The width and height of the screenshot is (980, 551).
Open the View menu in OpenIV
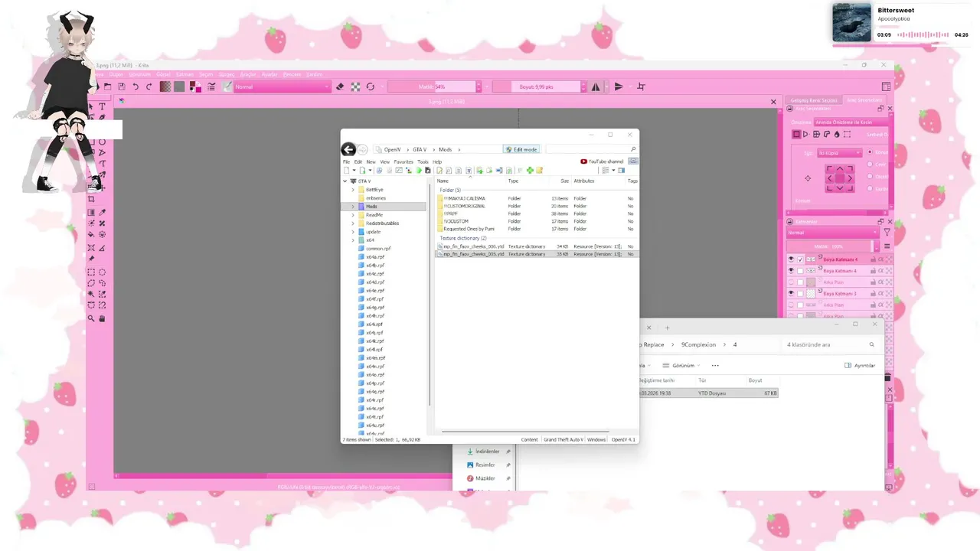(x=385, y=162)
